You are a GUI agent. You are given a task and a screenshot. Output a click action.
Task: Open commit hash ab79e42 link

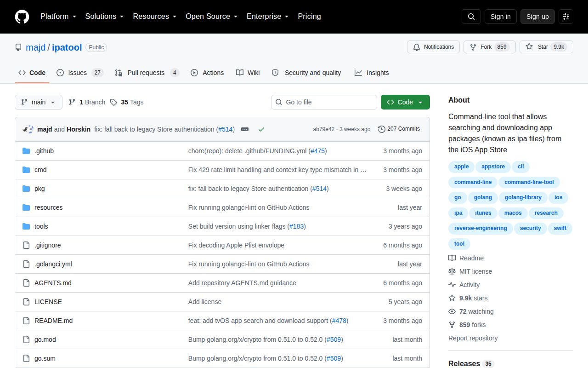pos(324,129)
